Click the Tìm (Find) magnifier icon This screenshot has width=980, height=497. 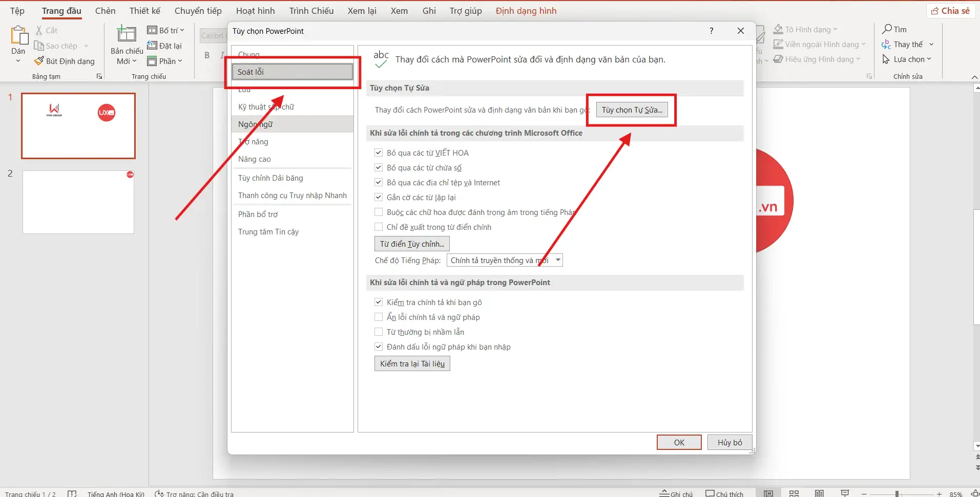click(887, 29)
